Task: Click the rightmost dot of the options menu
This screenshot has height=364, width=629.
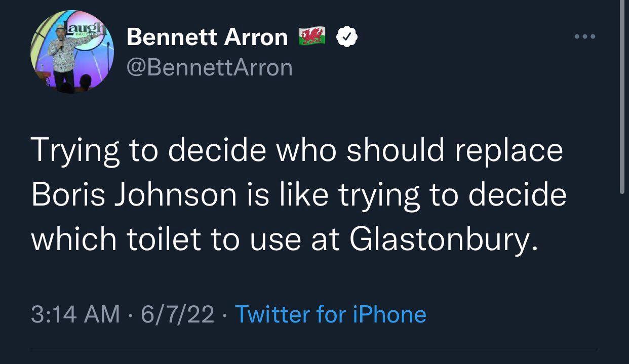Action: (593, 35)
